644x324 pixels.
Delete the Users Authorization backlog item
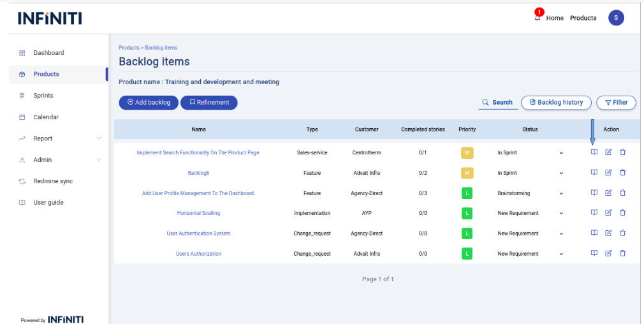pyautogui.click(x=623, y=253)
